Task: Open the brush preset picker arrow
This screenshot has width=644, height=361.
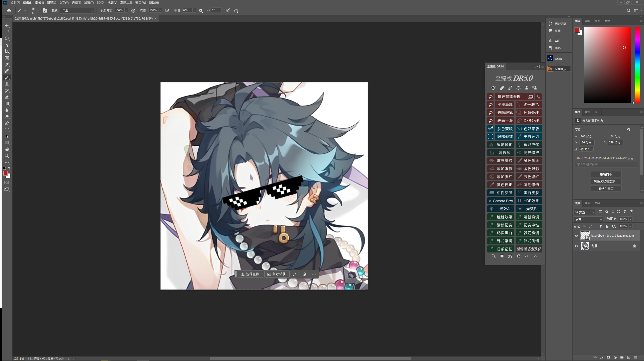Action: coord(38,11)
